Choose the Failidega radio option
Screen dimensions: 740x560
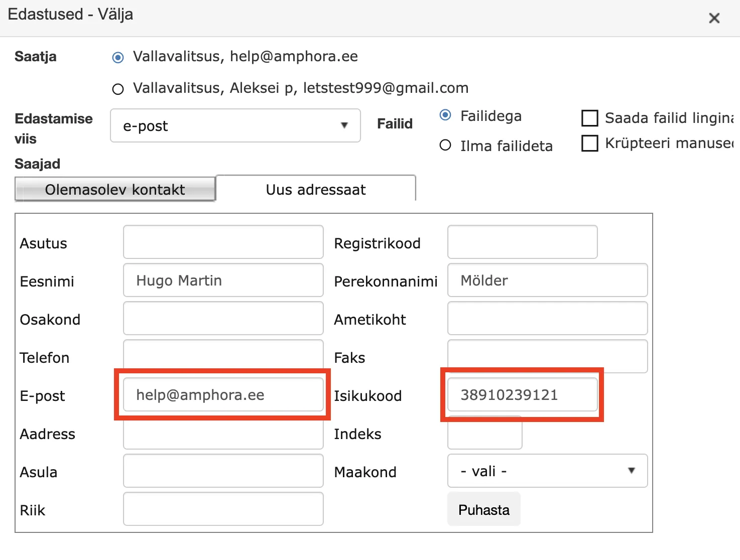pos(445,115)
